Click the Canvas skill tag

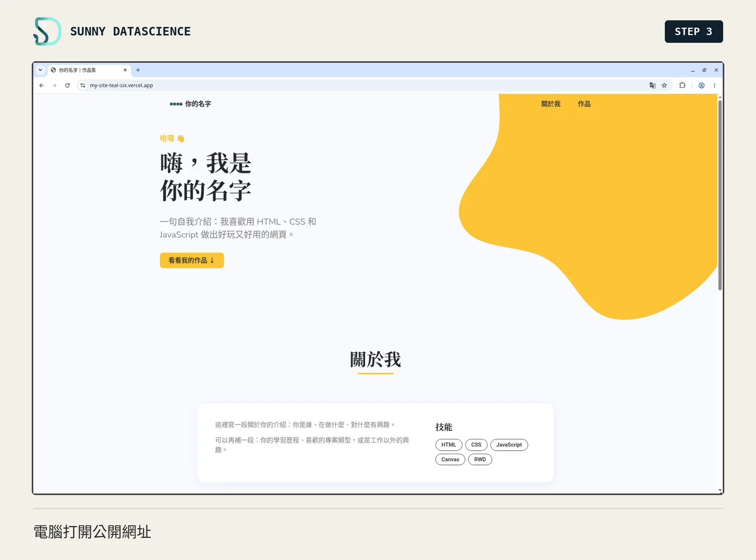coord(450,459)
